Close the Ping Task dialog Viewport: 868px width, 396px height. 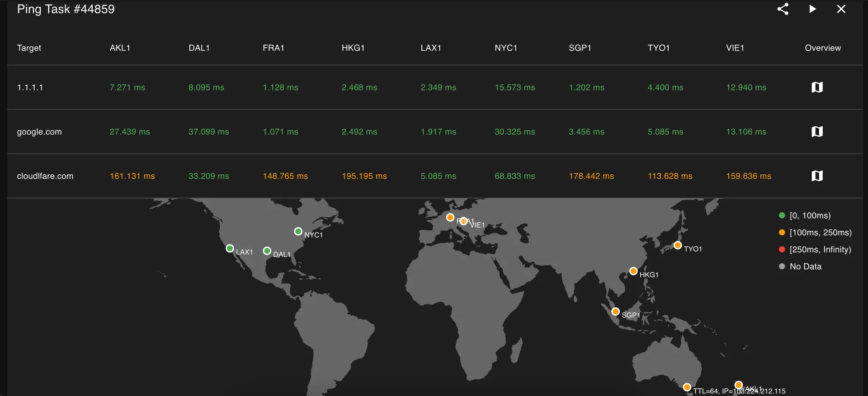tap(841, 9)
